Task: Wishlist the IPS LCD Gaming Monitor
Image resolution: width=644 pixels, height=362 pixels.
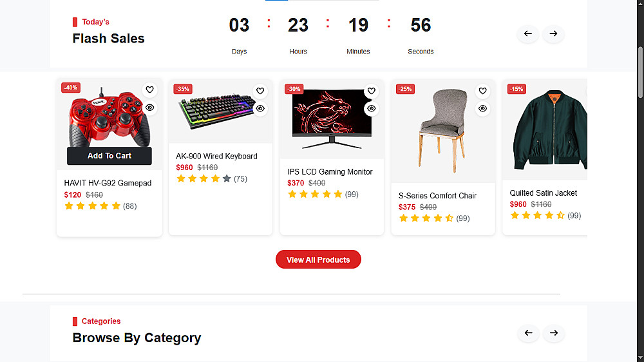Action: [371, 91]
